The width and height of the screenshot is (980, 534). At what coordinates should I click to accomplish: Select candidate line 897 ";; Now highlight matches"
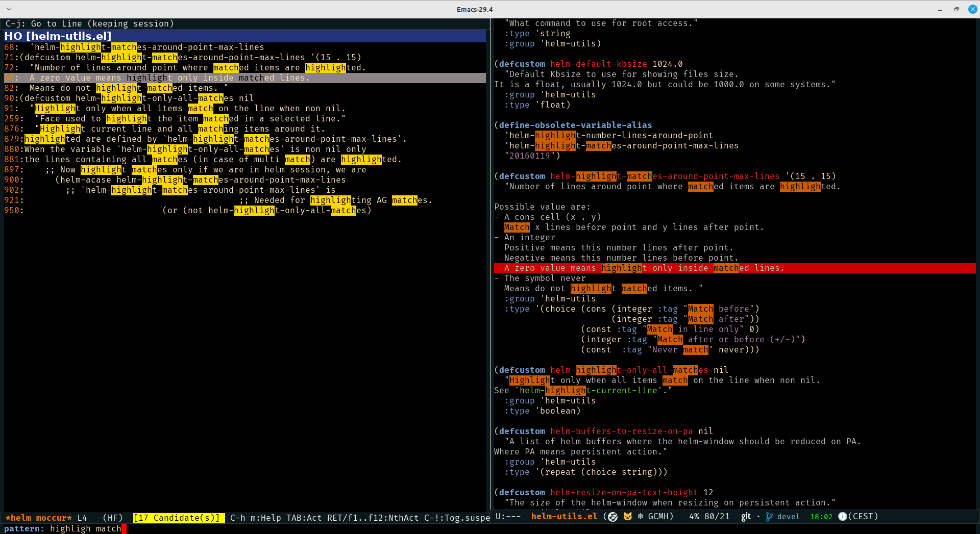(245, 169)
